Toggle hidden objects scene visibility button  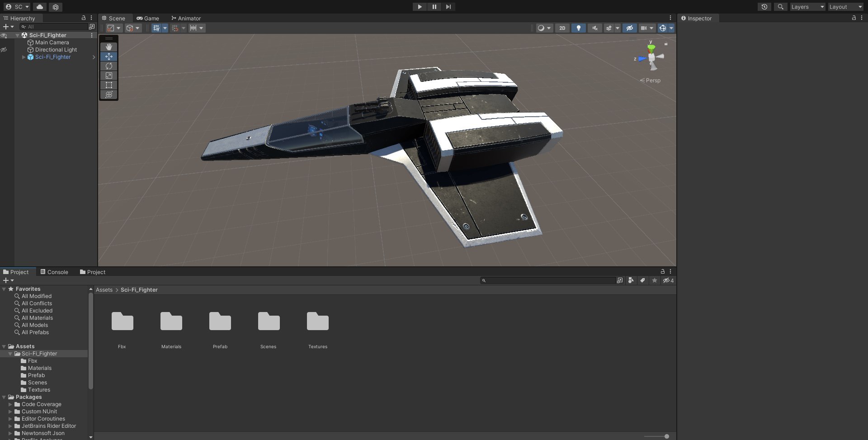coord(629,28)
